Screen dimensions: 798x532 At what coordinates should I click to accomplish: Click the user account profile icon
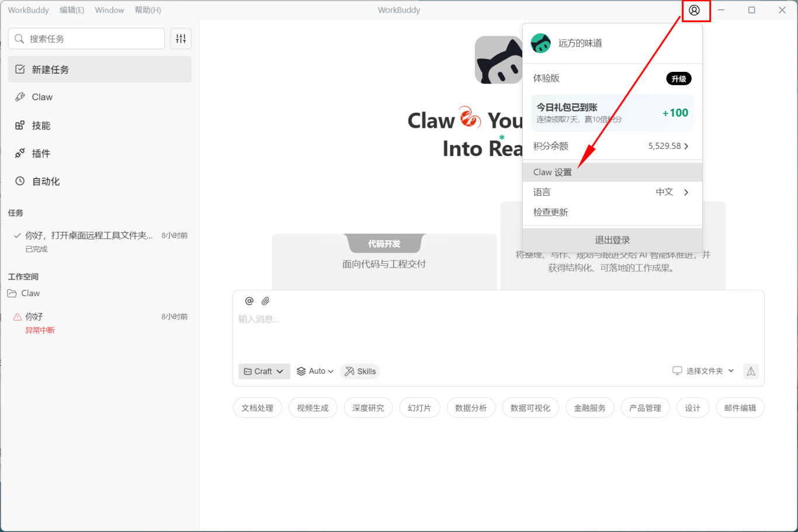click(x=694, y=11)
